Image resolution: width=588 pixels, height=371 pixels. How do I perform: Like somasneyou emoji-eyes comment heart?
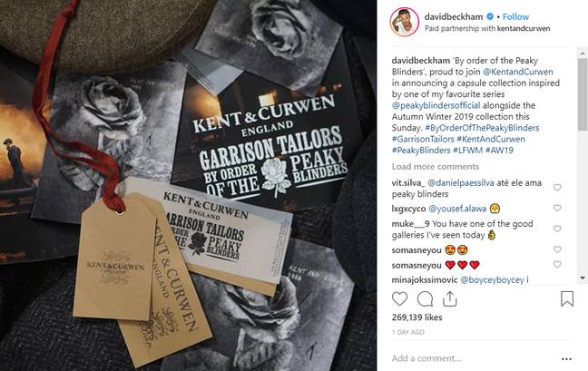[x=557, y=249]
